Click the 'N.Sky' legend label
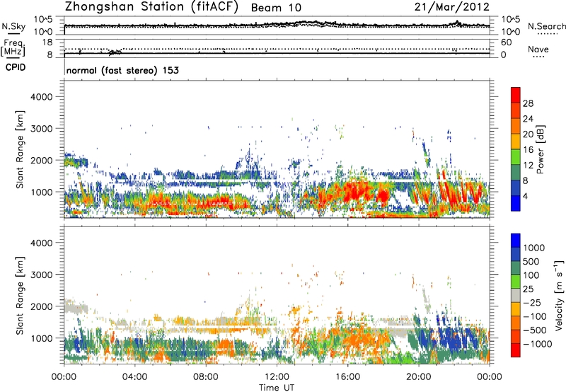 pos(13,27)
